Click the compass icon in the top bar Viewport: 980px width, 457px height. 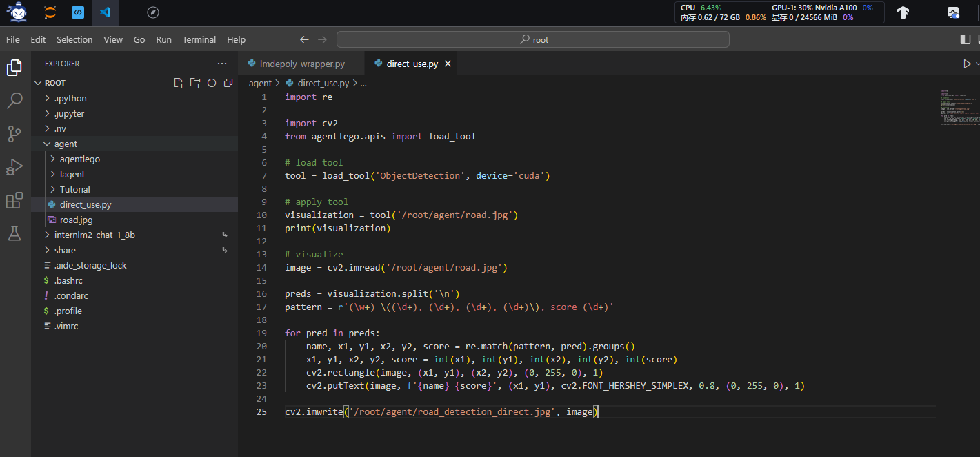click(153, 12)
